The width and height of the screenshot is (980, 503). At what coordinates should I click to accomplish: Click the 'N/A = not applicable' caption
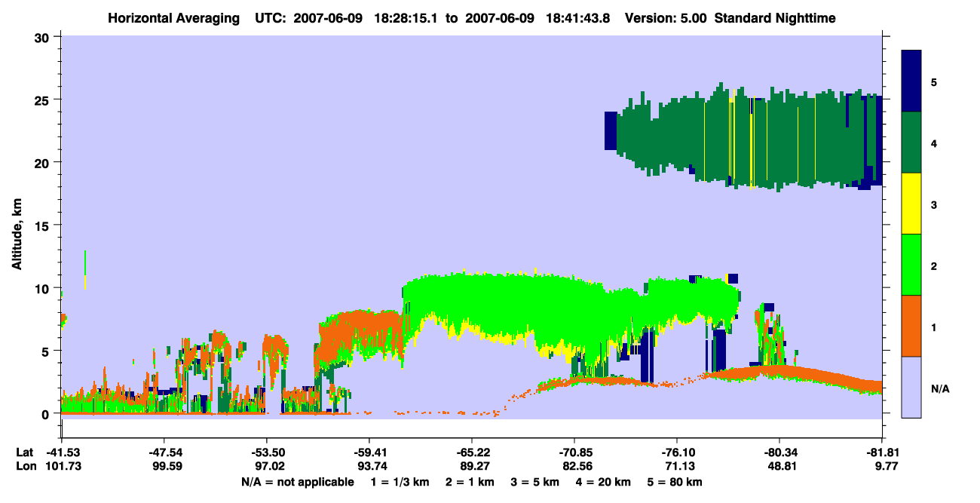(298, 482)
